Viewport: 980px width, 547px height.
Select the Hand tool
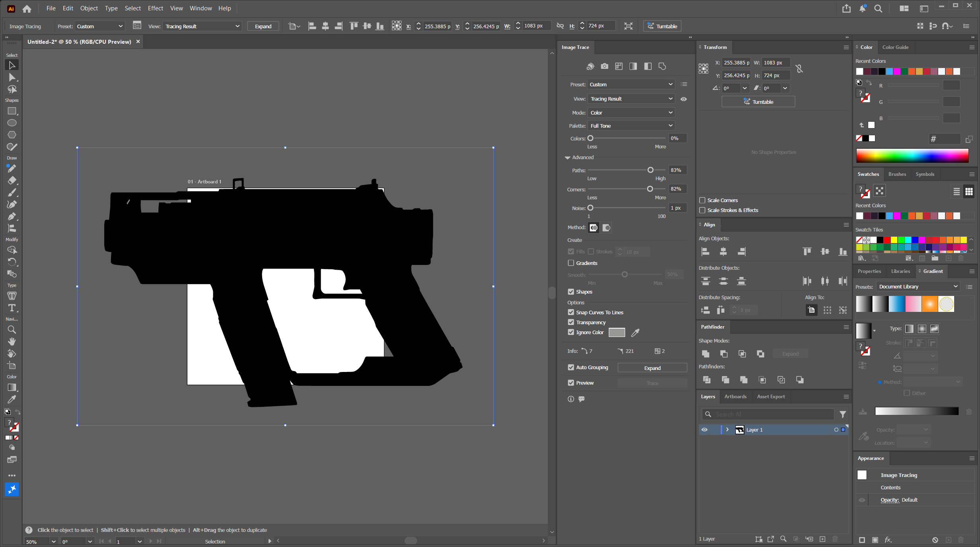click(12, 342)
